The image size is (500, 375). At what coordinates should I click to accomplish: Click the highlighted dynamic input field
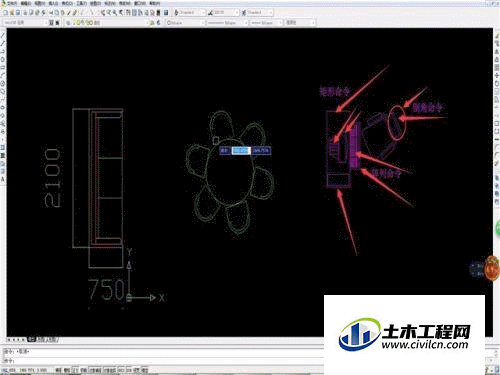(x=241, y=151)
